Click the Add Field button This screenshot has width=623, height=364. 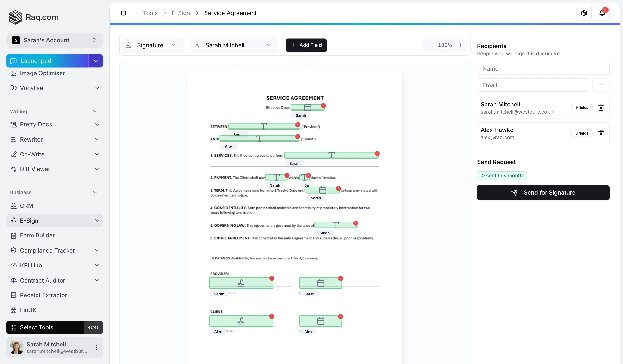click(306, 45)
